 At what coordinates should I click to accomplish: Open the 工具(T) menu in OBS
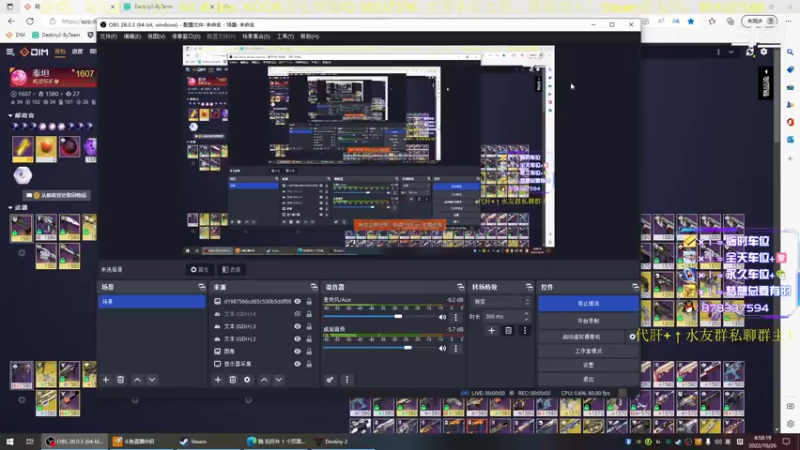click(x=285, y=37)
